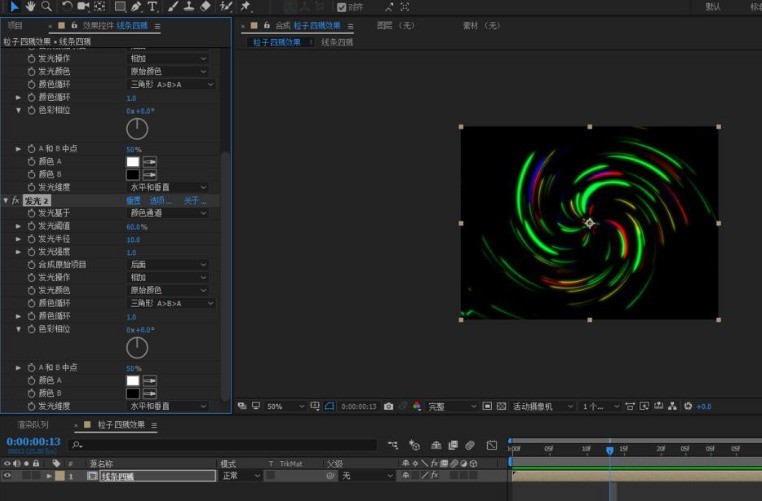Open the 50% magnification dropdown
The width and height of the screenshot is (762, 501).
point(285,406)
